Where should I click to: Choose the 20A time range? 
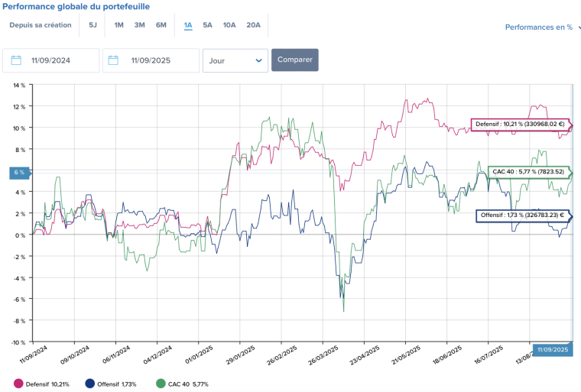tap(253, 25)
